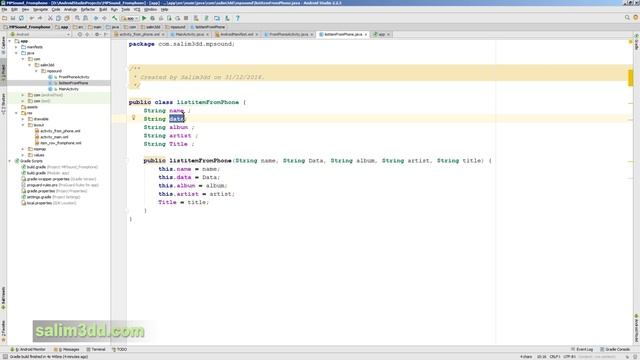Open the File menu

(x=4, y=9)
